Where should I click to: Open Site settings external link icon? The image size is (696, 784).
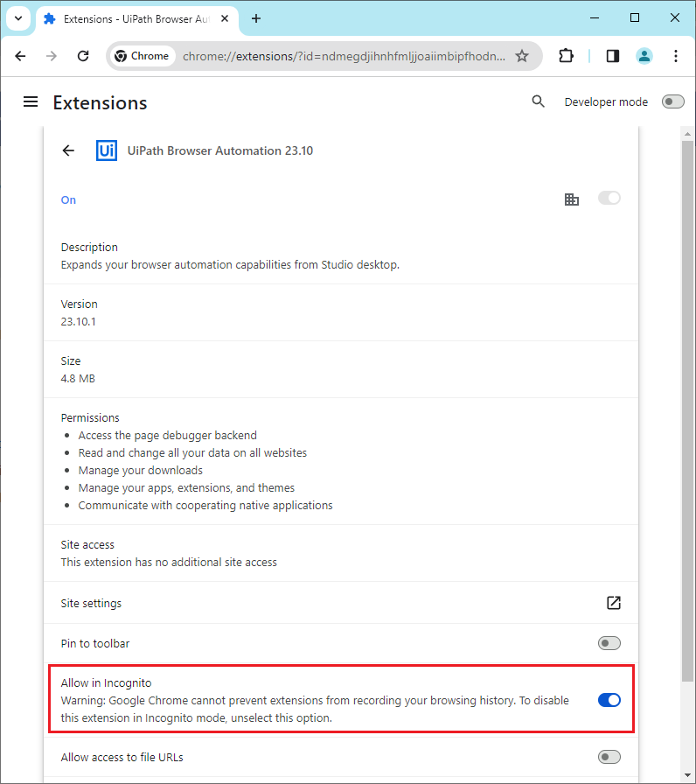(x=614, y=603)
